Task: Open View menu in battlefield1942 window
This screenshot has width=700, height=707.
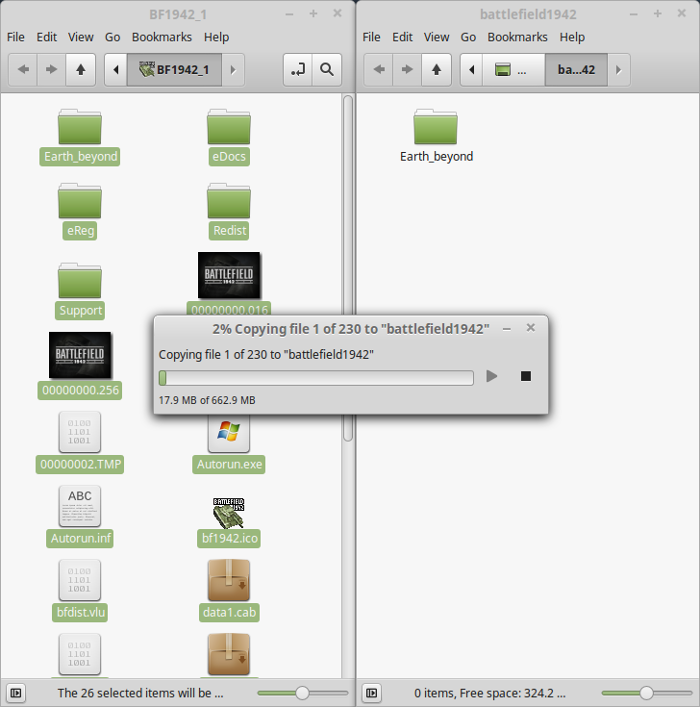Action: coord(436,37)
